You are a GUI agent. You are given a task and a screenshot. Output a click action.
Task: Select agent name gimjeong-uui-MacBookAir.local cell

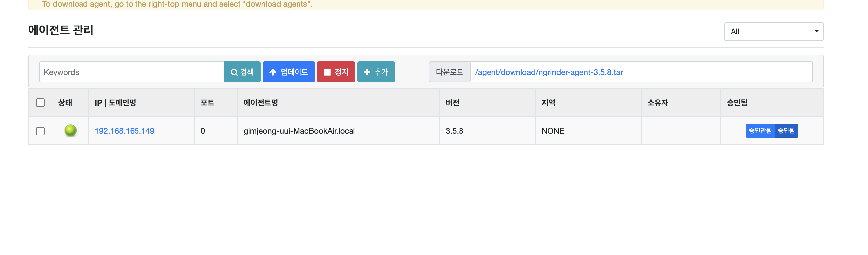coord(338,131)
